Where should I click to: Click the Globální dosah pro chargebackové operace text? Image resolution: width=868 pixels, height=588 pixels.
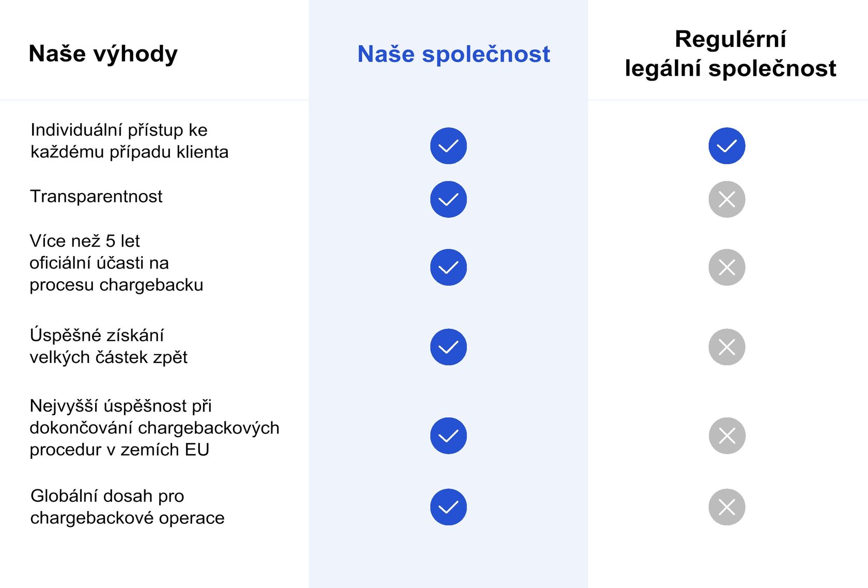pos(127,507)
